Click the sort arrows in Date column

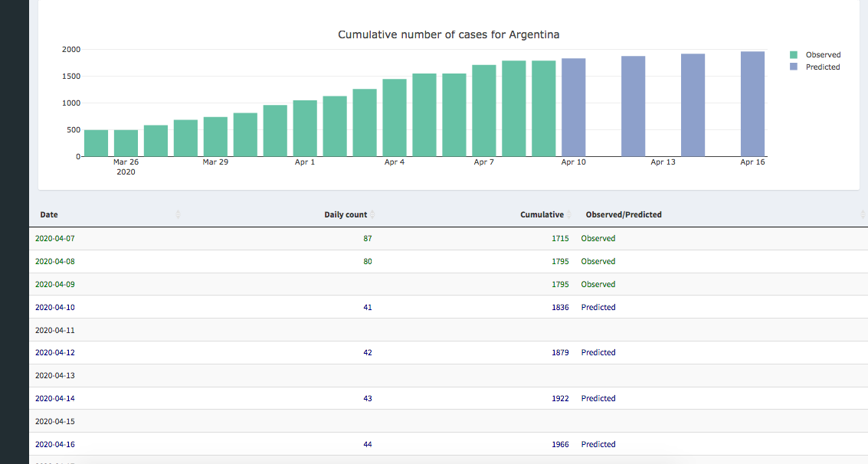[x=178, y=215]
